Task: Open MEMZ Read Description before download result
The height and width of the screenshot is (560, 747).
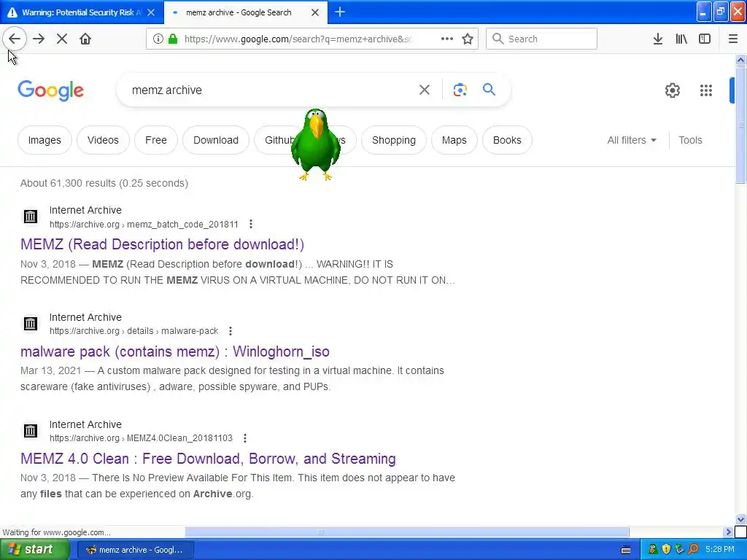Action: point(162,244)
